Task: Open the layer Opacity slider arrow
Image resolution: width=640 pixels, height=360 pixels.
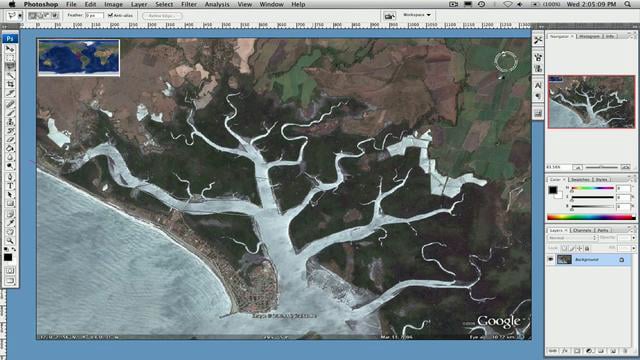Action: 633,238
